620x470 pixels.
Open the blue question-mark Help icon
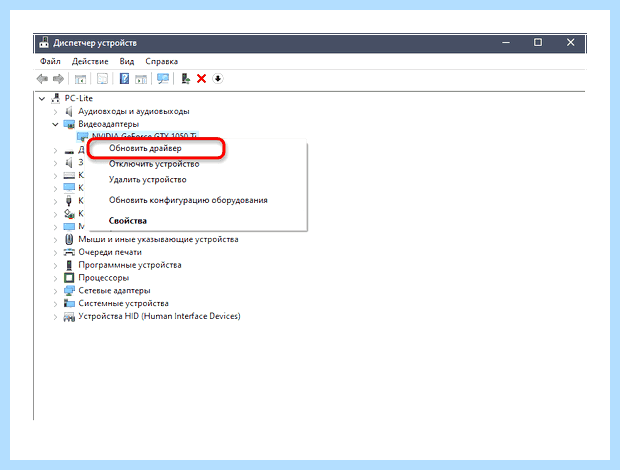pos(124,79)
